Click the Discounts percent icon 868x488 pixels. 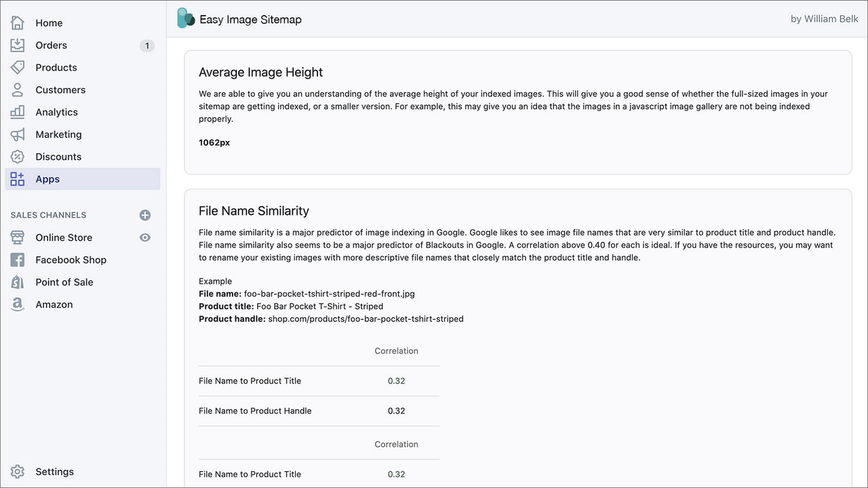pyautogui.click(x=17, y=157)
